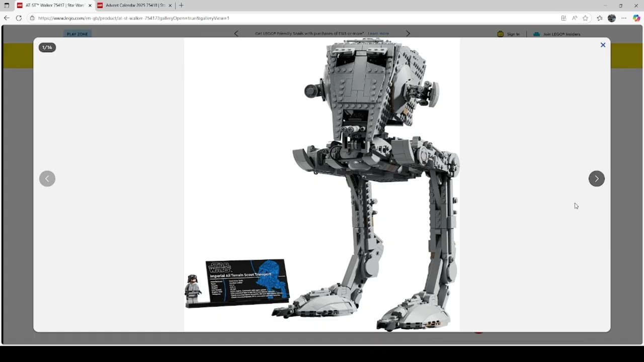Switch to Advent Calendar 2025 75418 tab
Image resolution: width=644 pixels, height=362 pixels.
pos(135,6)
